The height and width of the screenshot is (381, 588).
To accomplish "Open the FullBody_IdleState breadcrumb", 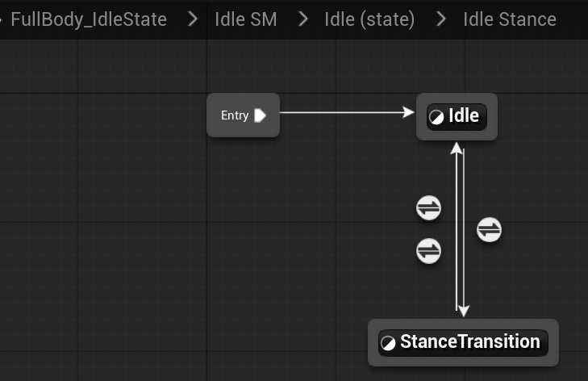I will pyautogui.click(x=89, y=19).
